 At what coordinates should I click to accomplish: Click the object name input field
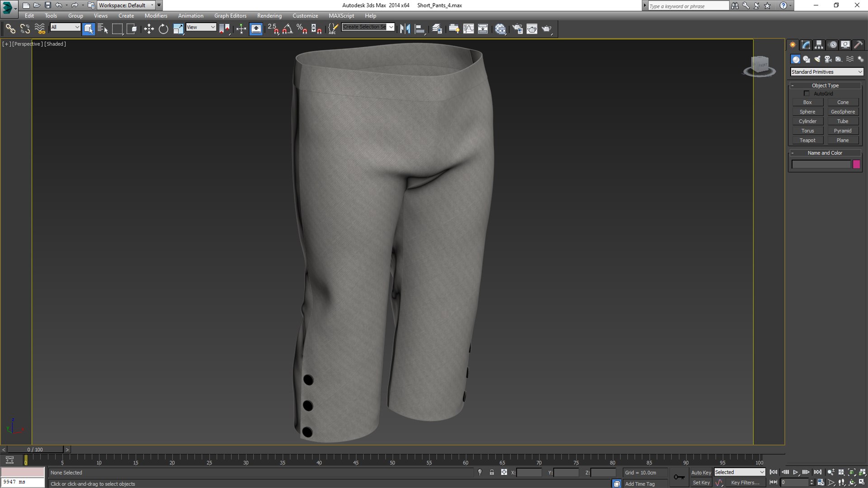point(821,164)
